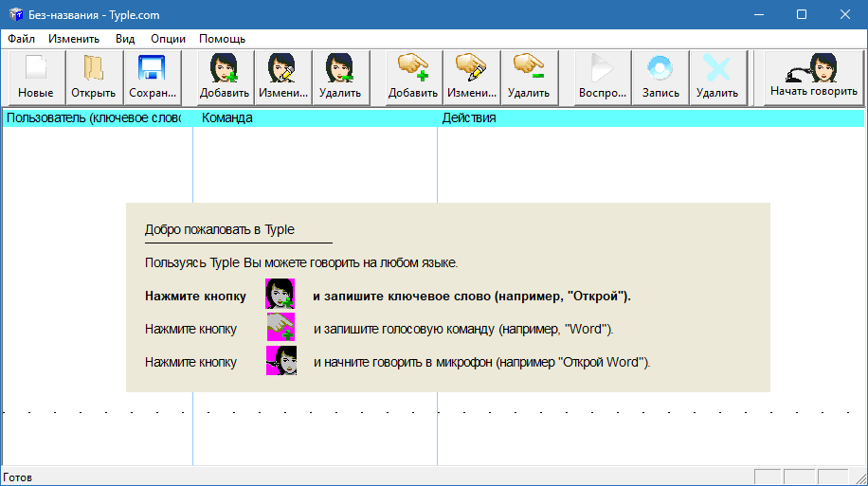Viewport: 868px width, 486px height.
Task: Open the Изменить menu
Action: (x=74, y=39)
